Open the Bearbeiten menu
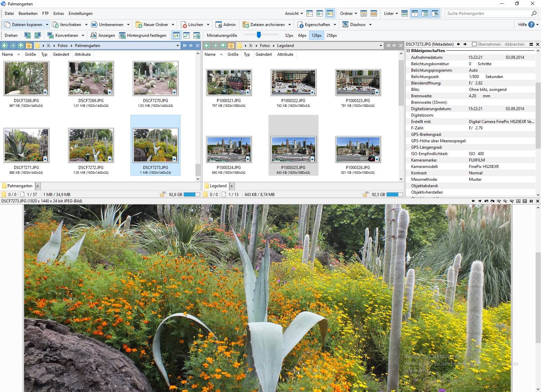The width and height of the screenshot is (541, 392). click(x=28, y=14)
